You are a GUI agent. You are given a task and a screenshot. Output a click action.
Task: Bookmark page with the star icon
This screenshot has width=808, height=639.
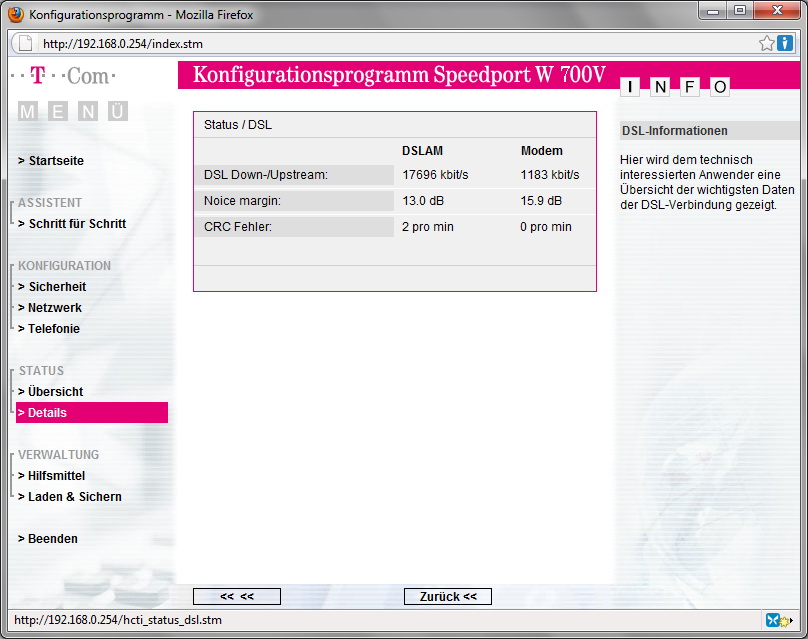point(766,43)
